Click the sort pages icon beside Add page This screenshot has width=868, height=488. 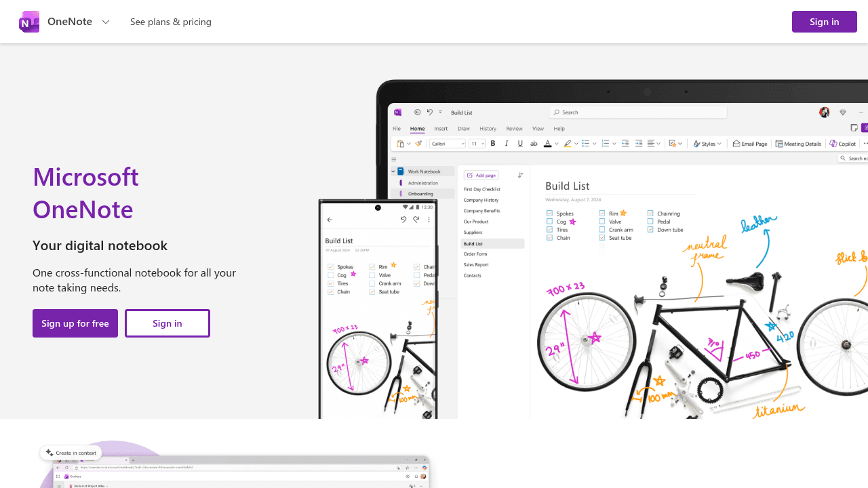pyautogui.click(x=520, y=175)
